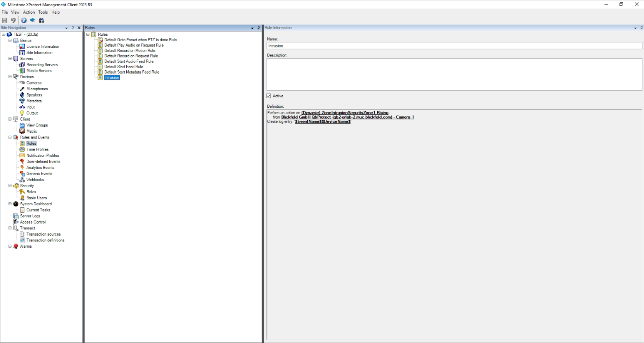Click into the rule Name field
Screen dimensions: 644x343
coord(454,46)
